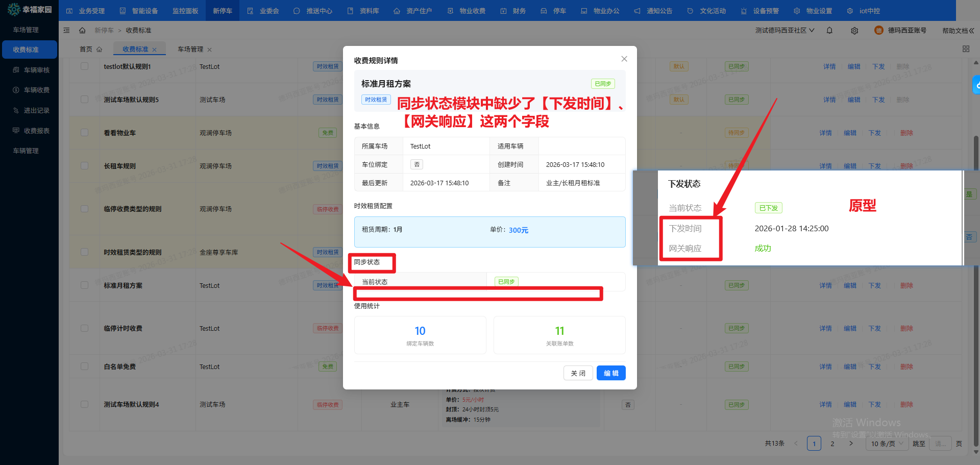Close the 收费规则详情 dialog with X
Image resolution: width=980 pixels, height=465 pixels.
tap(624, 59)
